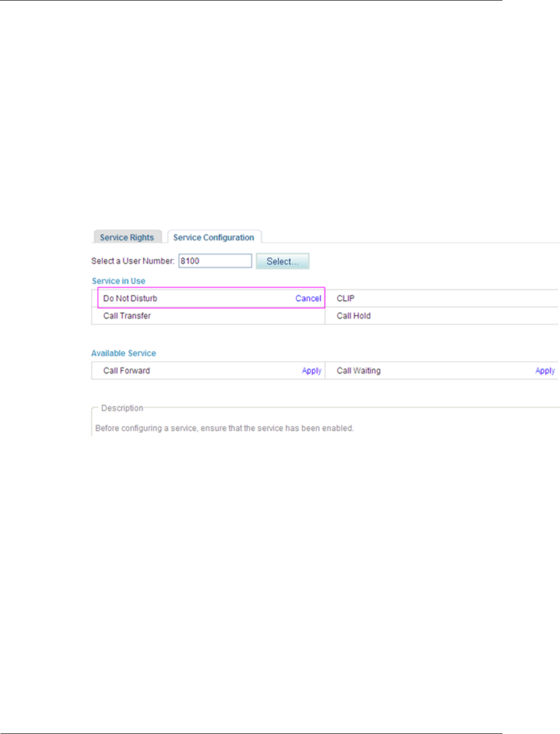Cancel the Do Not Disturb service
This screenshot has height=734, width=560.
(x=308, y=298)
